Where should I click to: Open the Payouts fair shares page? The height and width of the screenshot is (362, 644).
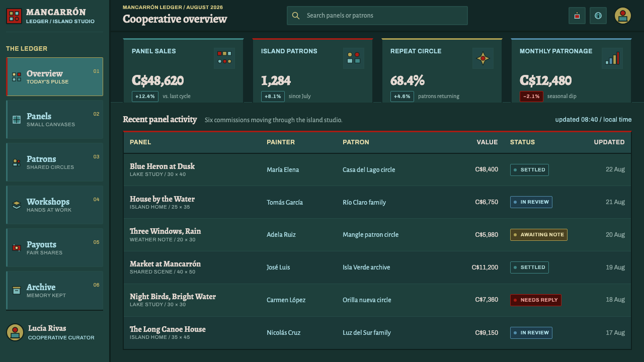55,248
